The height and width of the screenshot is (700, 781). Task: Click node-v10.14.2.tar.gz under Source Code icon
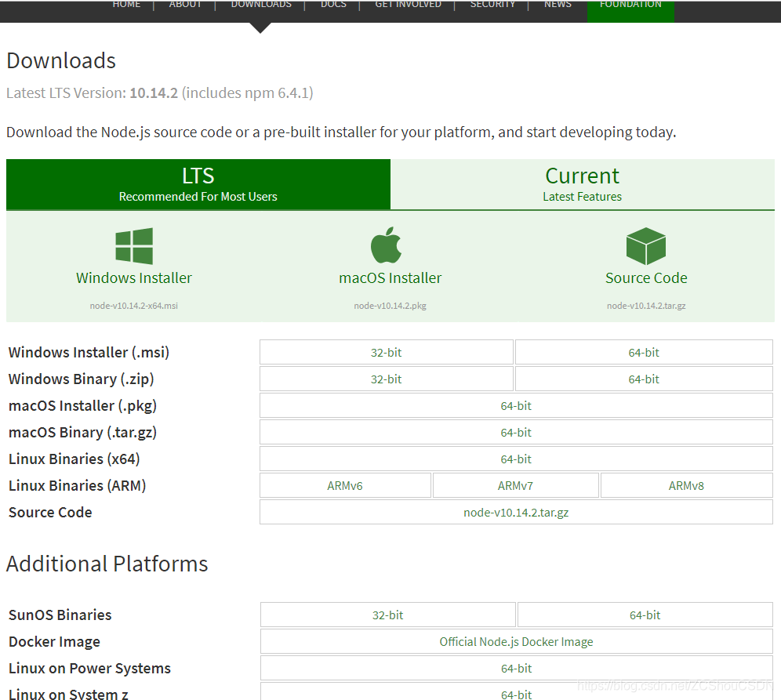point(646,306)
